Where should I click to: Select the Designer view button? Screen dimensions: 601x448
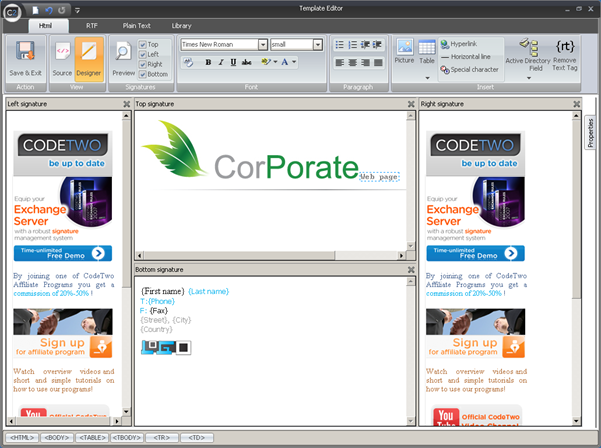pyautogui.click(x=89, y=58)
